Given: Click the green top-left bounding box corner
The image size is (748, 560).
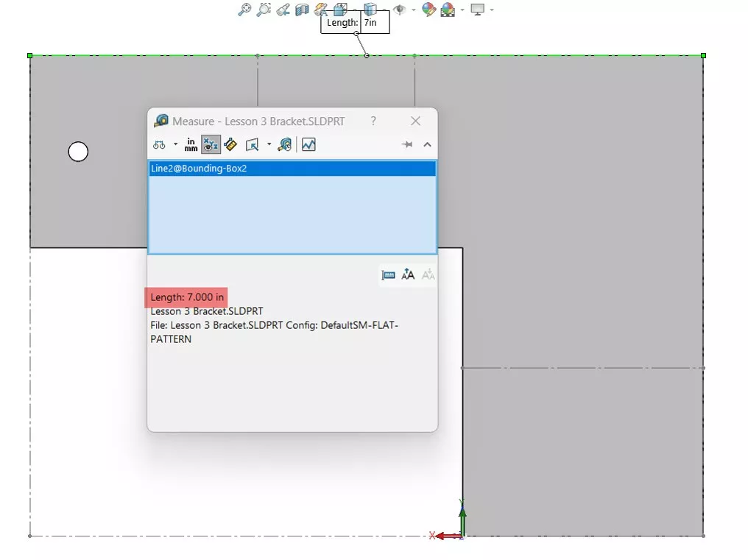Looking at the screenshot, I should (x=30, y=56).
